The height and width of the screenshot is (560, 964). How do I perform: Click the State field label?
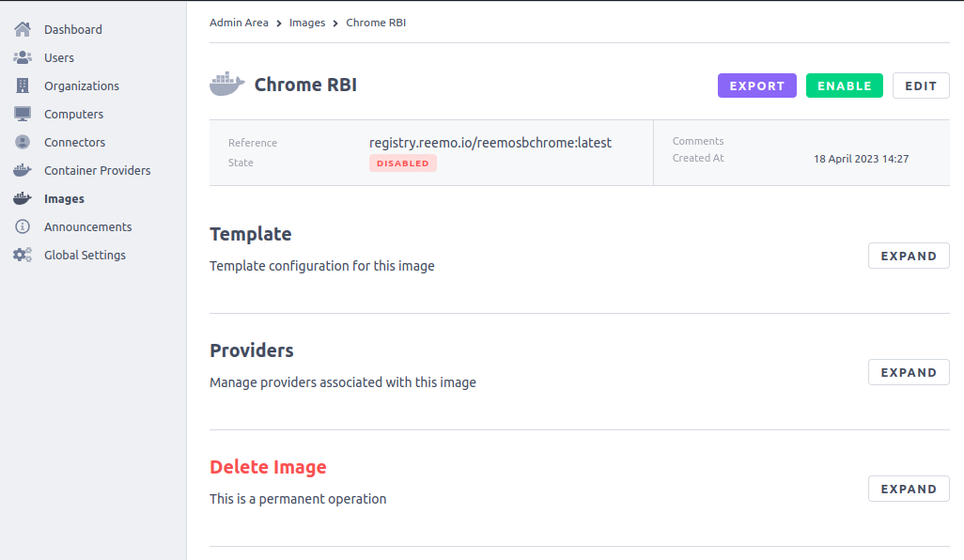(x=241, y=163)
